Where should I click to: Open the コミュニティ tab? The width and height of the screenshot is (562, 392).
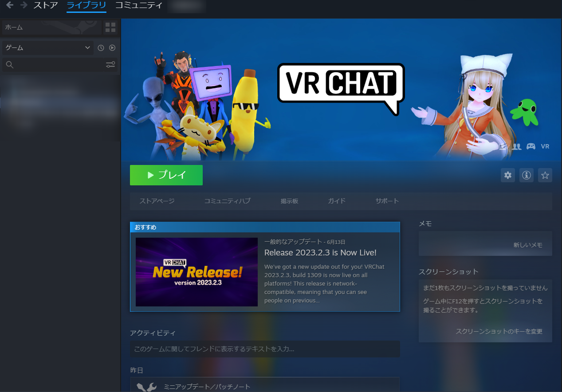tap(139, 6)
